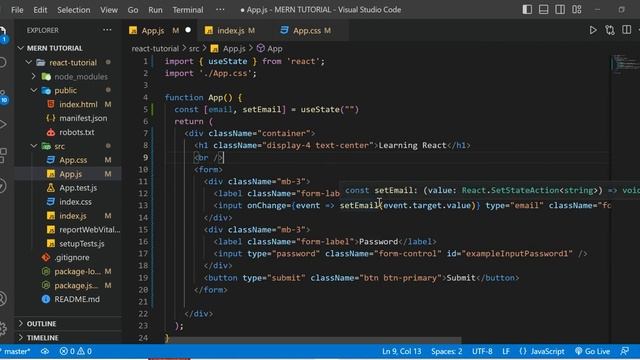Open Run and Debug activity icon
The width and height of the screenshot is (640, 360).
(3, 124)
